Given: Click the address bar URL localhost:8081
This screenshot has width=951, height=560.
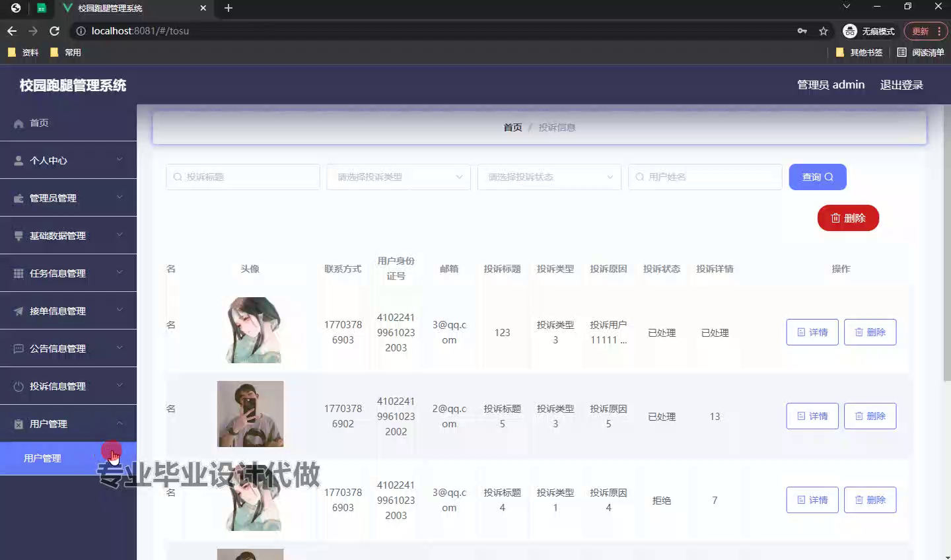Looking at the screenshot, I should tap(140, 31).
